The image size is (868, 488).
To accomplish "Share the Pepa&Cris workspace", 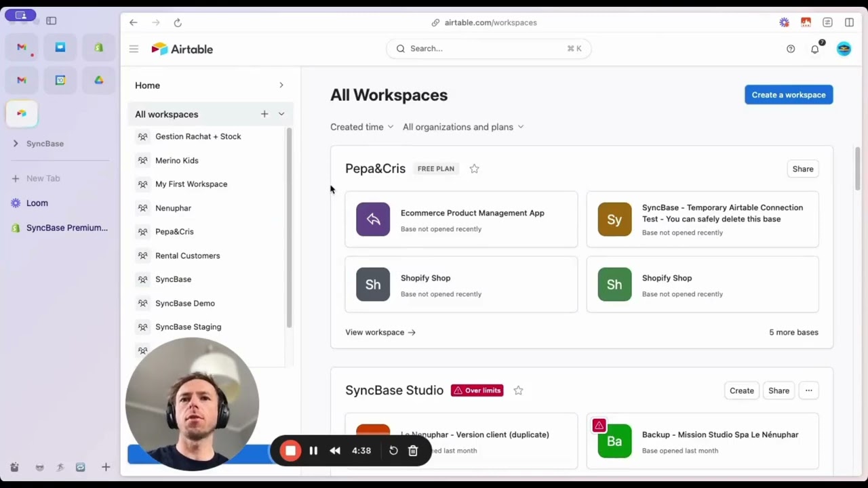I will pos(803,169).
